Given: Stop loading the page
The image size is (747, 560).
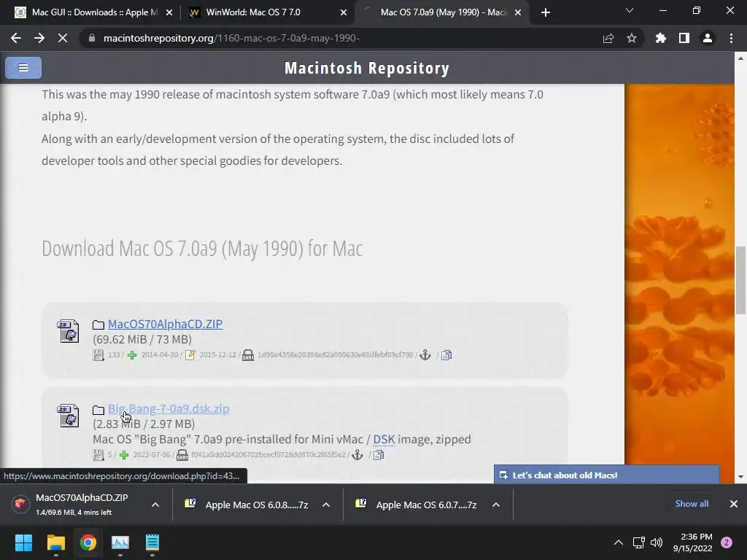Looking at the screenshot, I should [63, 38].
